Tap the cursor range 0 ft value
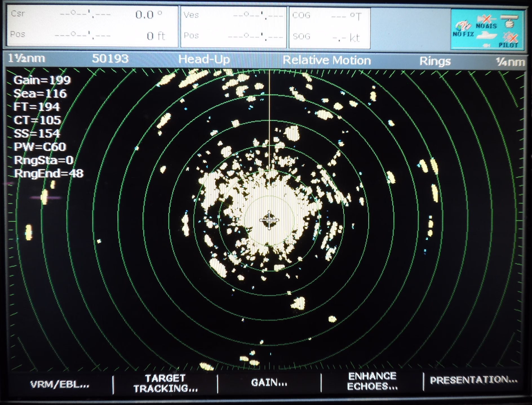This screenshot has height=405, width=532. 156,36
